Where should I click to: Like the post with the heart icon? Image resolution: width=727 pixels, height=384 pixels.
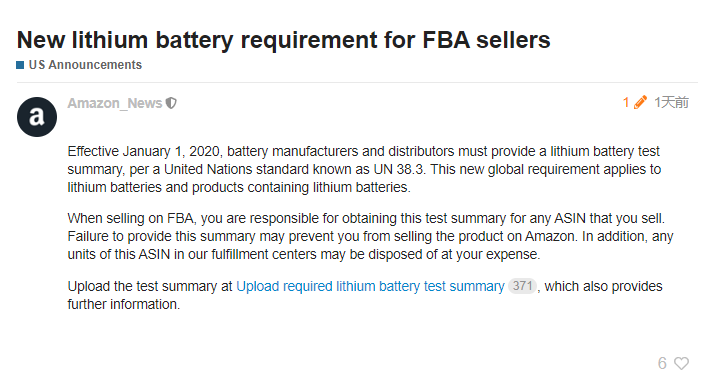coord(681,363)
